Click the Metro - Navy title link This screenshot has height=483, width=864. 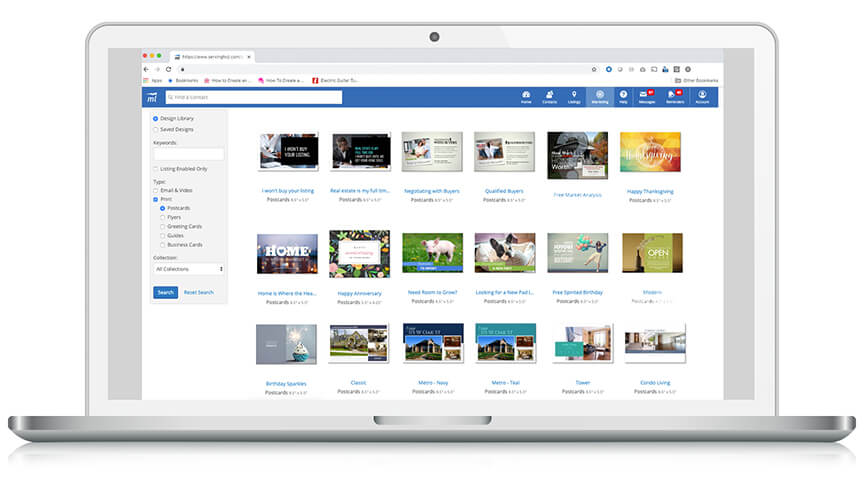[x=433, y=382]
